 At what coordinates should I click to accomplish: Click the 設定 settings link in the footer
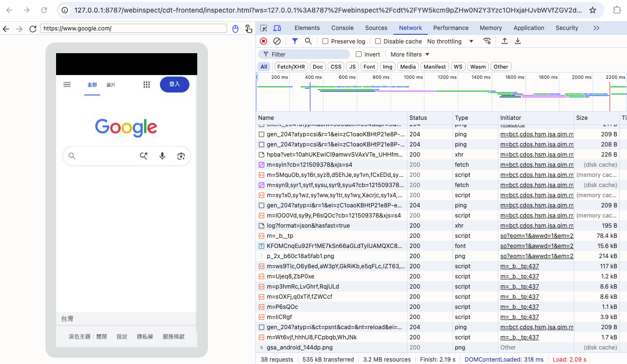[x=122, y=336]
